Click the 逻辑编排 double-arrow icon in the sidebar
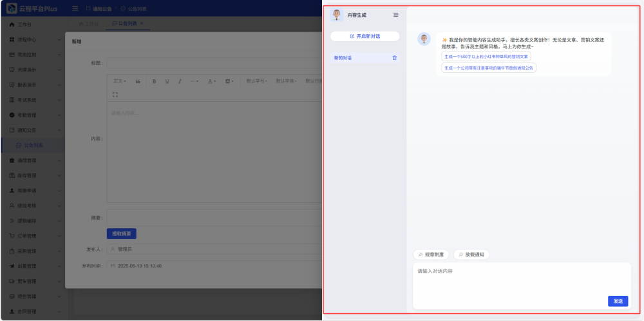 (x=12, y=220)
